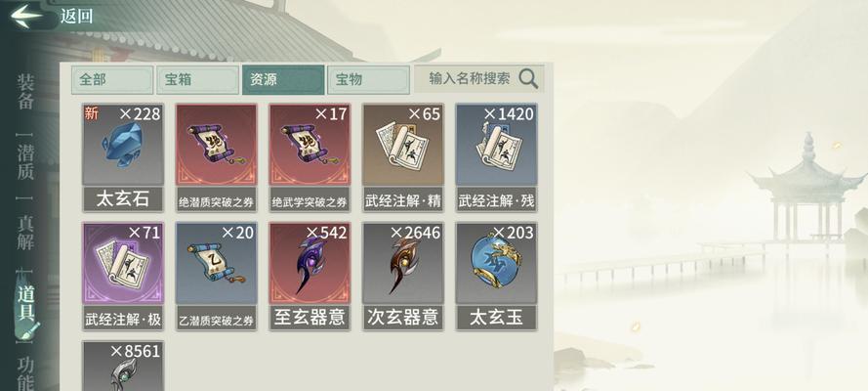Viewport: 868px width, 391px height.
Task: Open the 潜质 sidebar section
Action: [x=25, y=162]
